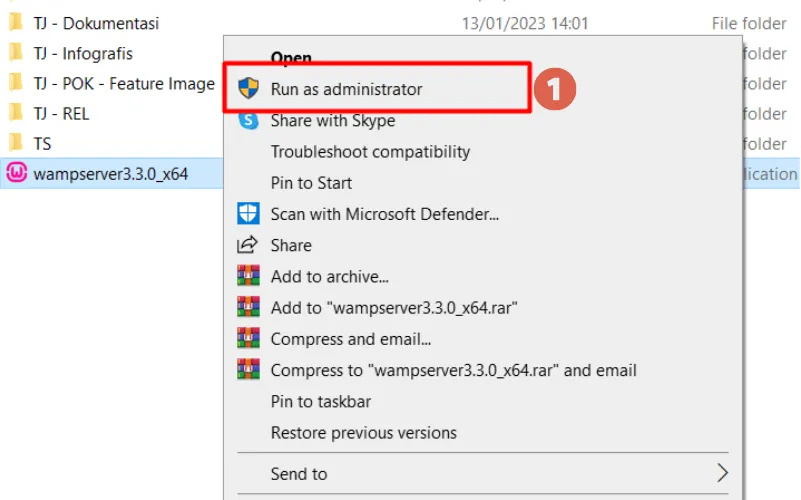
Task: Select Compress and email...
Action: 350,339
